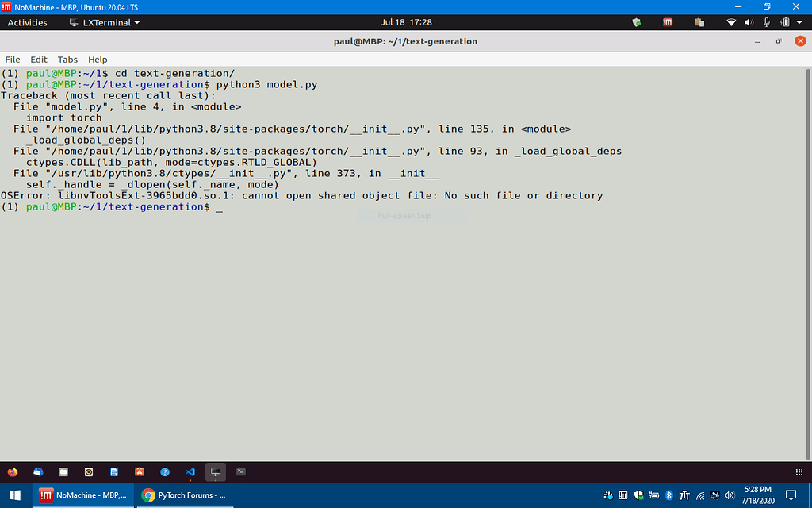Open Windows Security shield in the system tray

pos(639,495)
